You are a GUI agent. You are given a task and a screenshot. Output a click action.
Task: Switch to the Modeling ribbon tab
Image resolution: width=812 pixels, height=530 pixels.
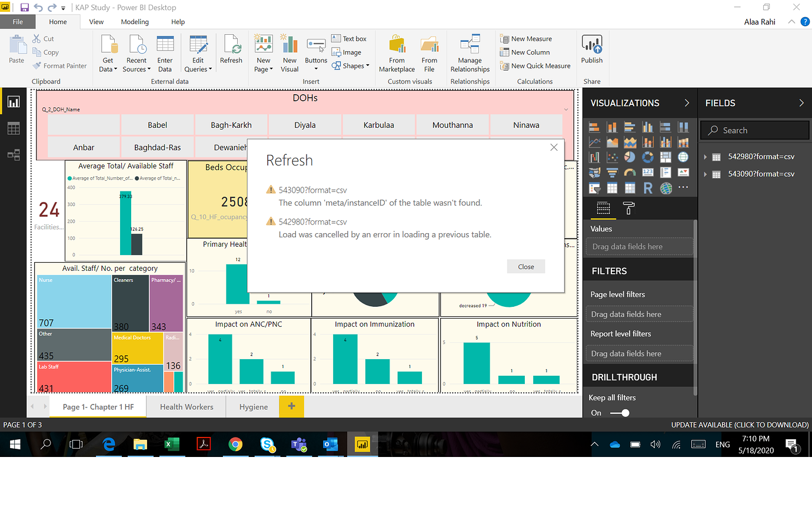tap(135, 21)
